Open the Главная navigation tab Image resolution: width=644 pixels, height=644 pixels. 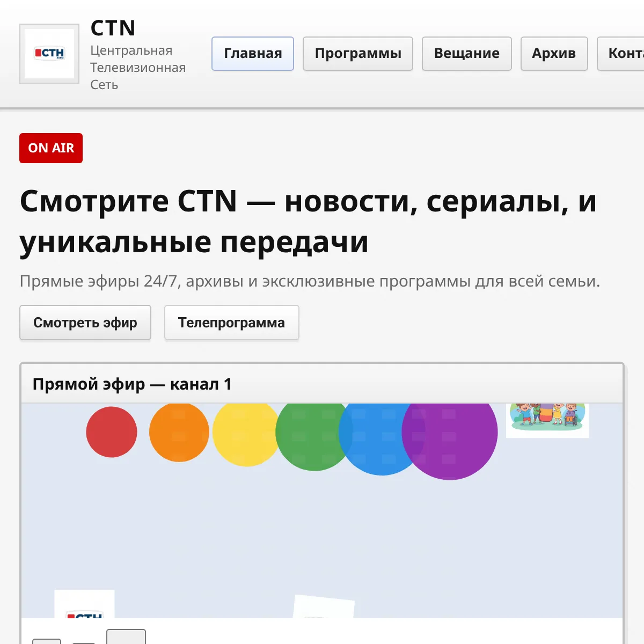pyautogui.click(x=253, y=54)
